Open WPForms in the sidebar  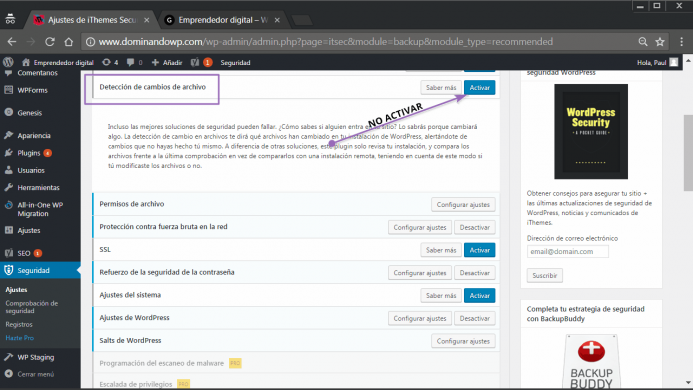coord(32,90)
